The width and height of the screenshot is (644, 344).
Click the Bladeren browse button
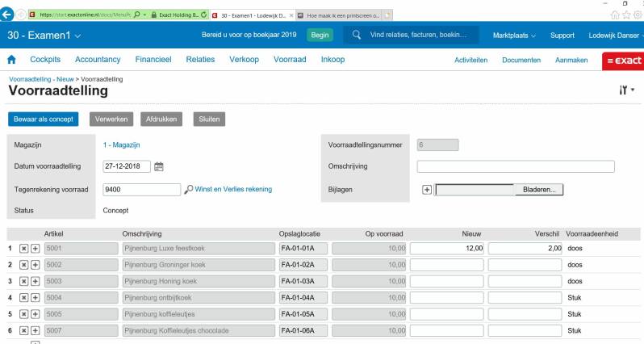539,190
